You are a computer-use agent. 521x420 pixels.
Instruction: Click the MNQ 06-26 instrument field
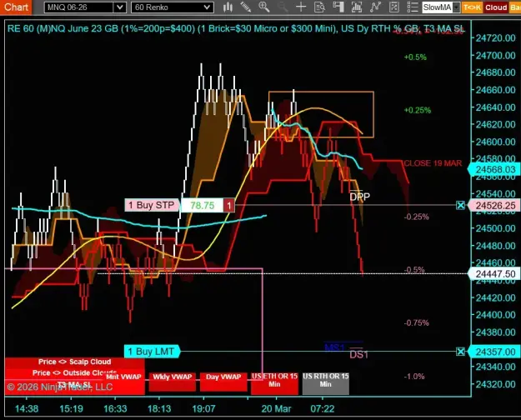coord(79,7)
